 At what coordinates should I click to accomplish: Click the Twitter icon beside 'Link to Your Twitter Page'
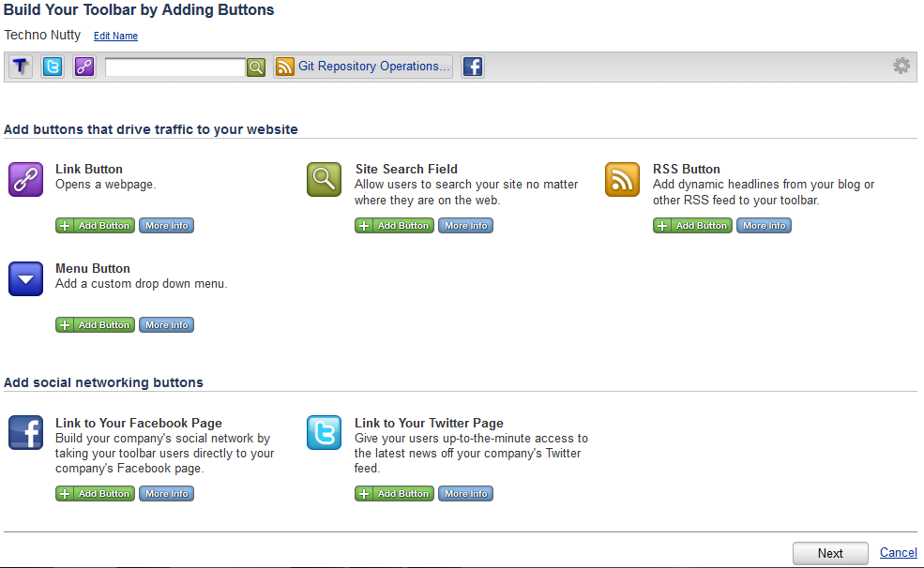[x=323, y=433]
